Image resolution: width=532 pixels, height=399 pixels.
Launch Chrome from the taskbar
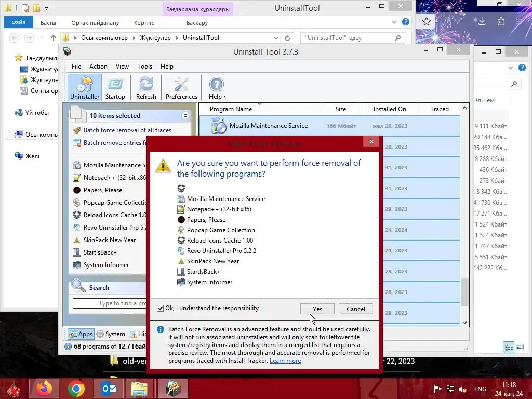pos(76,389)
